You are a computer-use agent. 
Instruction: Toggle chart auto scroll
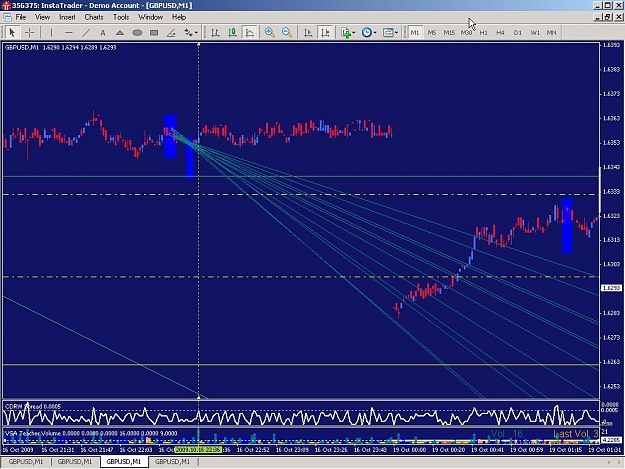(308, 33)
